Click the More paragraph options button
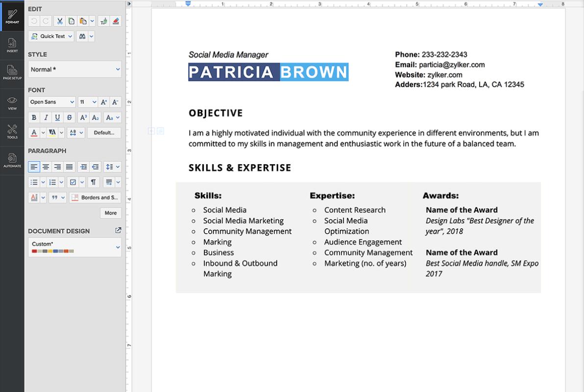Screen dimensions: 584x392 click(111, 213)
